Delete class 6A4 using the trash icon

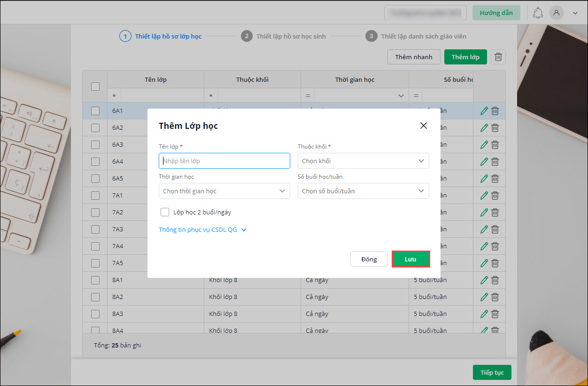(x=495, y=162)
